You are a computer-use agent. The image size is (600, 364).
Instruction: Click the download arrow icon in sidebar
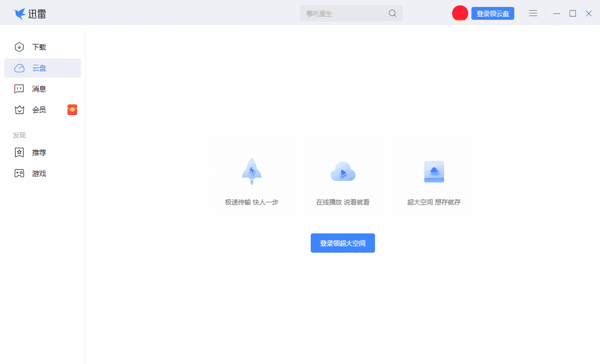tap(19, 47)
